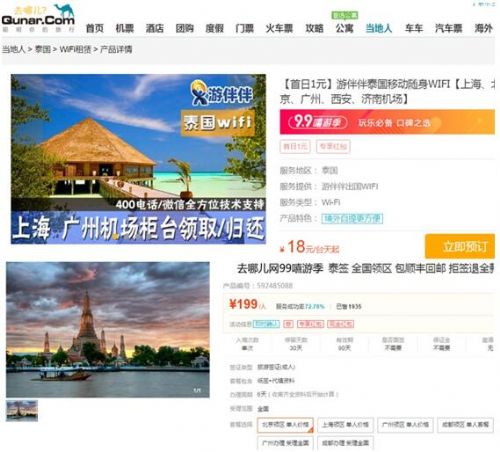This screenshot has height=452, width=500.
Task: Click the 9.9 嗨游季 promotion banner
Action: 387,122
